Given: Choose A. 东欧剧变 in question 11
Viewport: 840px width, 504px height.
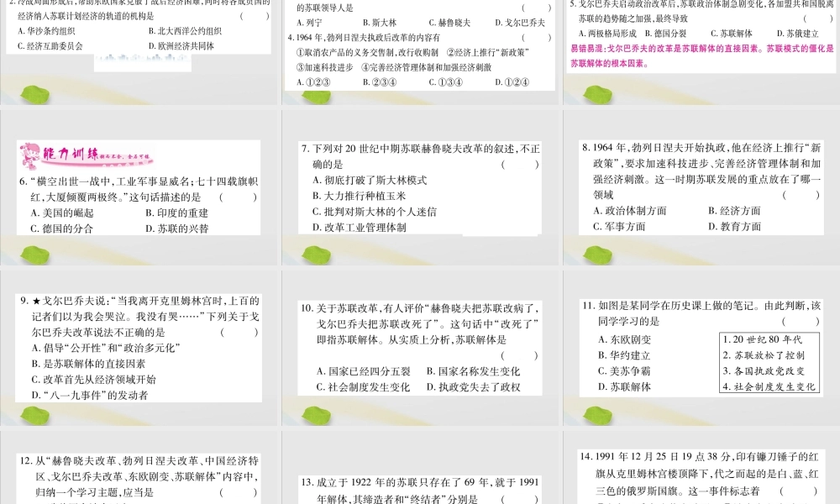Looking at the screenshot, I should (x=625, y=339).
